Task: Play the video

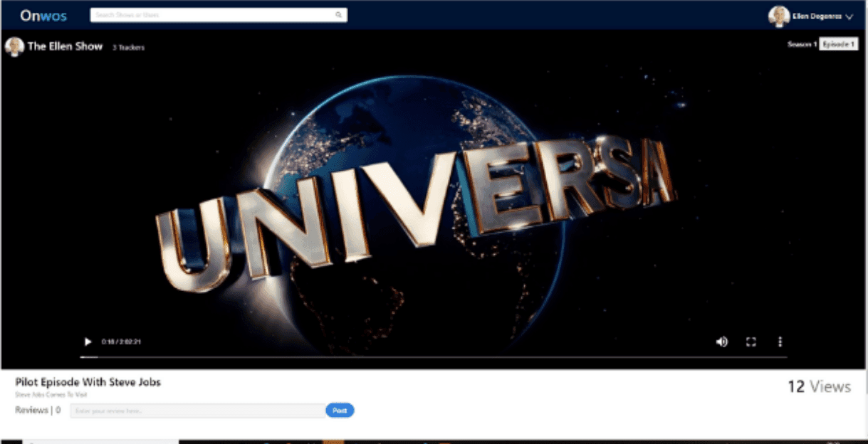Action: click(88, 342)
